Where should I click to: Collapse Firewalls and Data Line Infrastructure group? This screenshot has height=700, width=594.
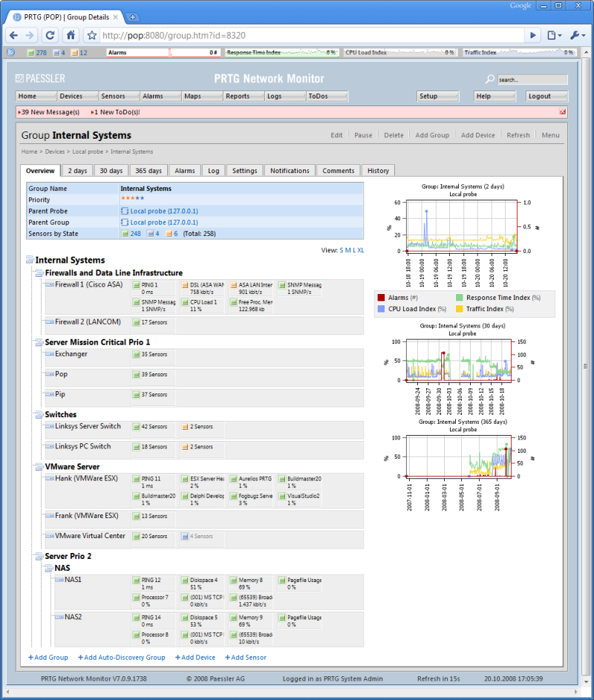39,273
